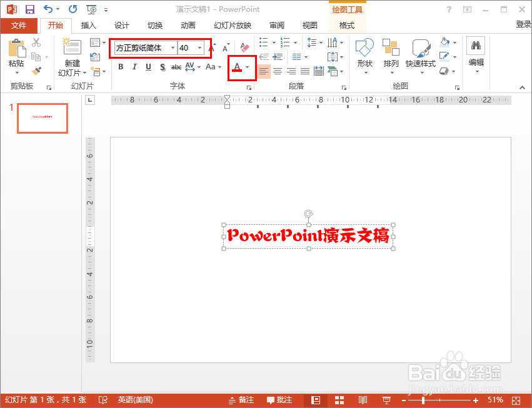Click 登录 sign-in link

click(x=523, y=24)
